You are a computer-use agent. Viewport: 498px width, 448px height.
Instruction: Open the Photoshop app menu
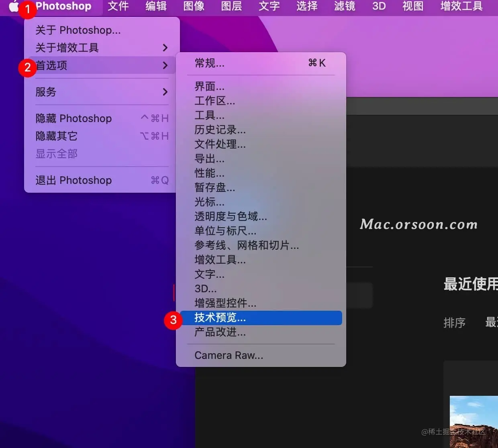[63, 6]
